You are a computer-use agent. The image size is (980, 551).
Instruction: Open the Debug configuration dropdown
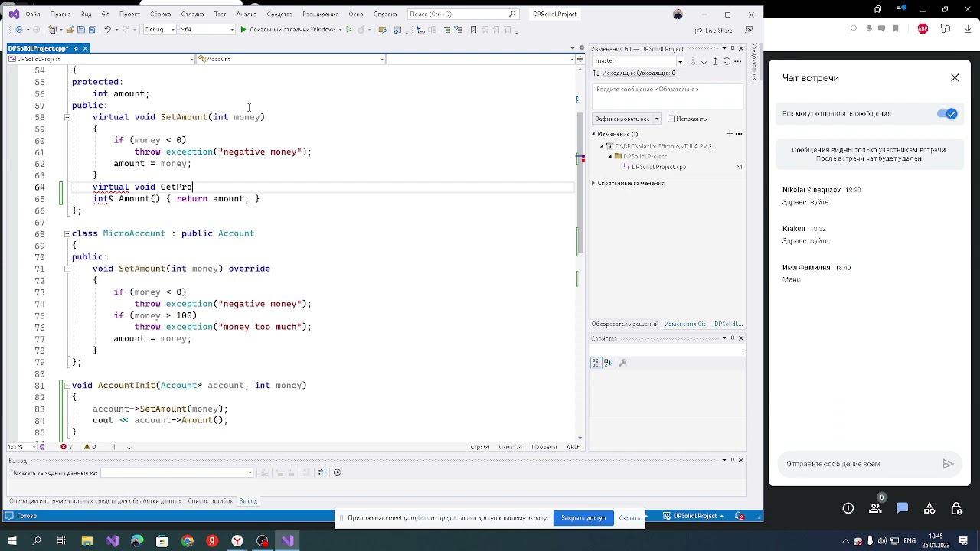tap(159, 30)
